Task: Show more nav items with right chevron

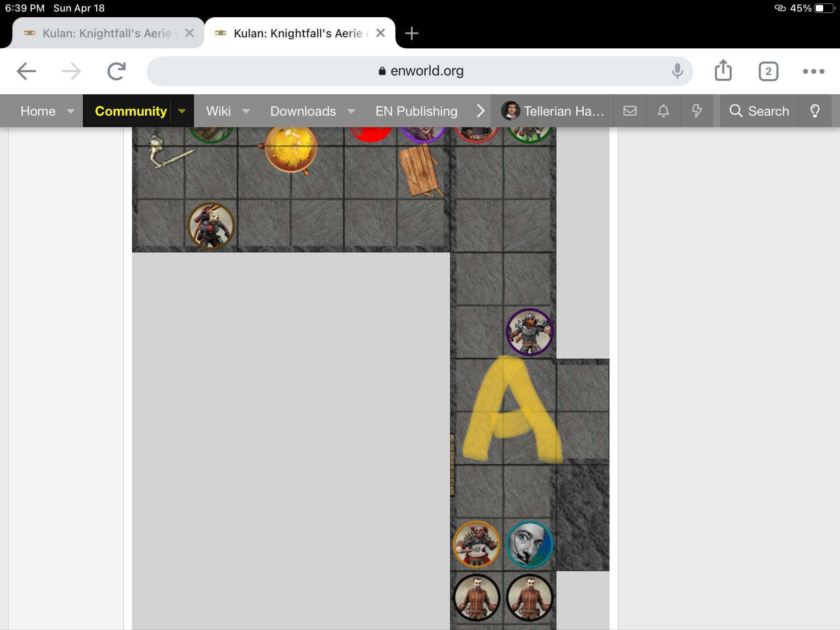Action: click(x=480, y=111)
